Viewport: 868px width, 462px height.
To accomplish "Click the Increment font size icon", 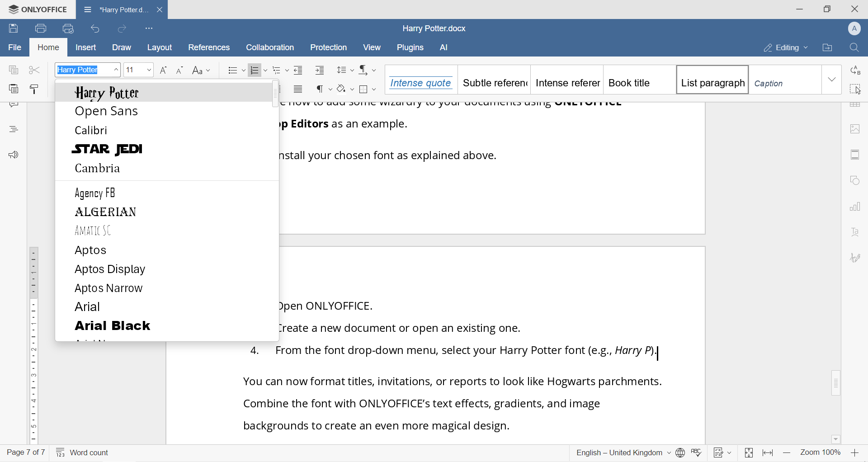I will point(164,70).
